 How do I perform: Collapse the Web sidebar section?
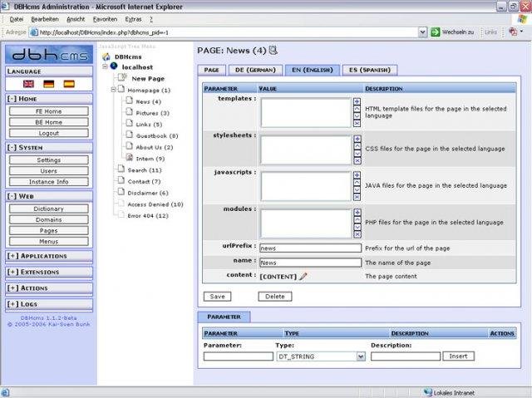[12, 196]
